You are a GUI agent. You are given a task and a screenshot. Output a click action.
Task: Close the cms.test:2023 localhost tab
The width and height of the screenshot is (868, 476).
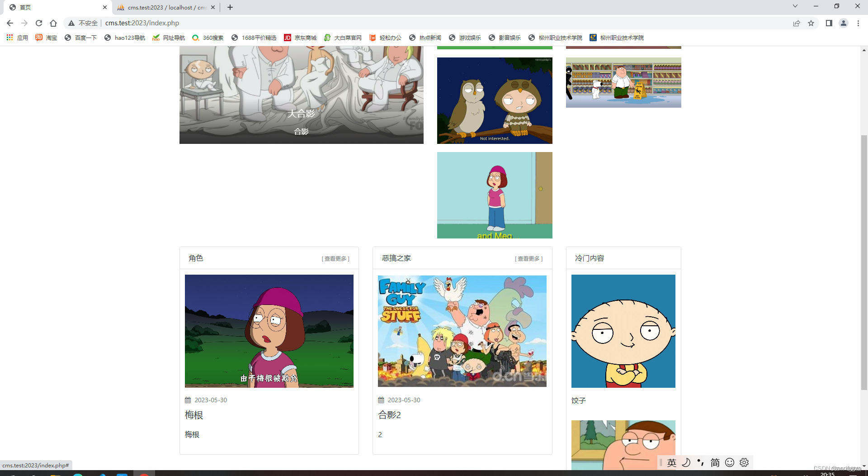(213, 7)
